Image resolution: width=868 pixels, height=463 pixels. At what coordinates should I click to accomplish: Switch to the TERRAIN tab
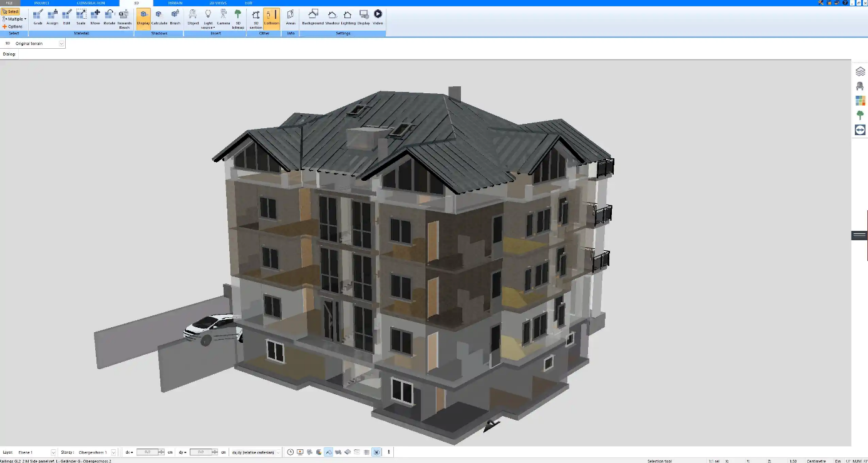(x=175, y=3)
